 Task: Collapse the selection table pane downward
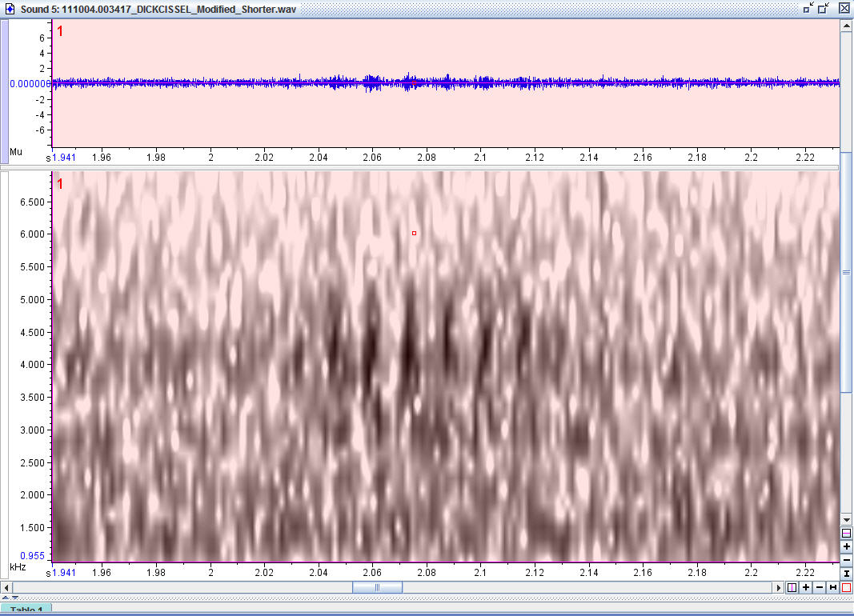[x=14, y=598]
